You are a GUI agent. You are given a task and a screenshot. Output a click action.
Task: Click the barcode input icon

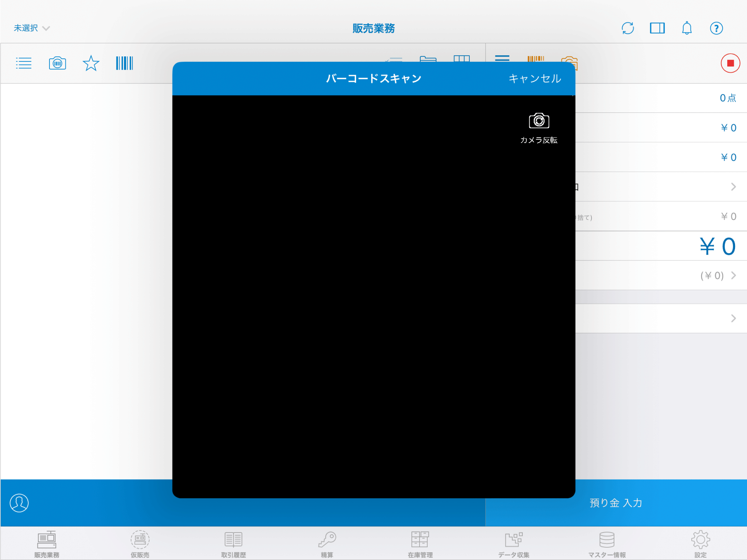click(x=124, y=63)
